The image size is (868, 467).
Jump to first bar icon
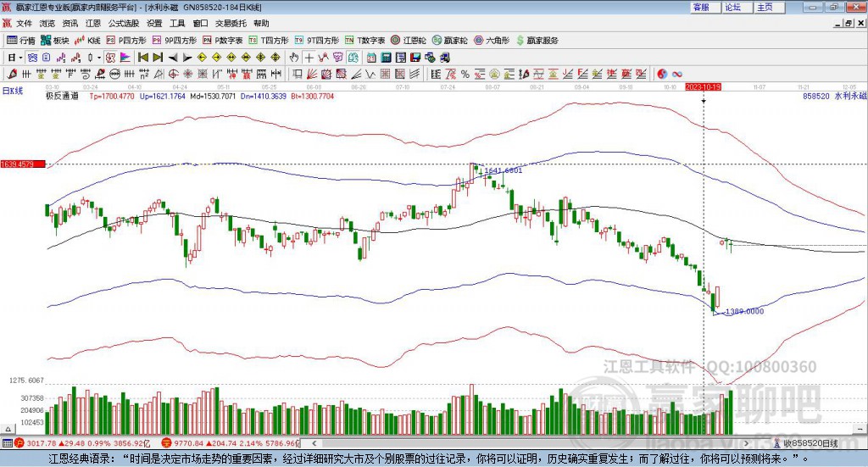(142, 58)
